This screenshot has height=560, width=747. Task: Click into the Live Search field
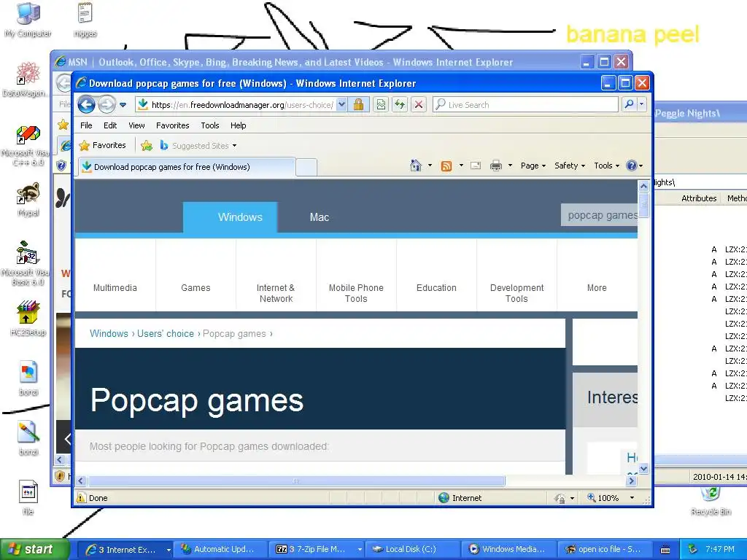coord(525,104)
